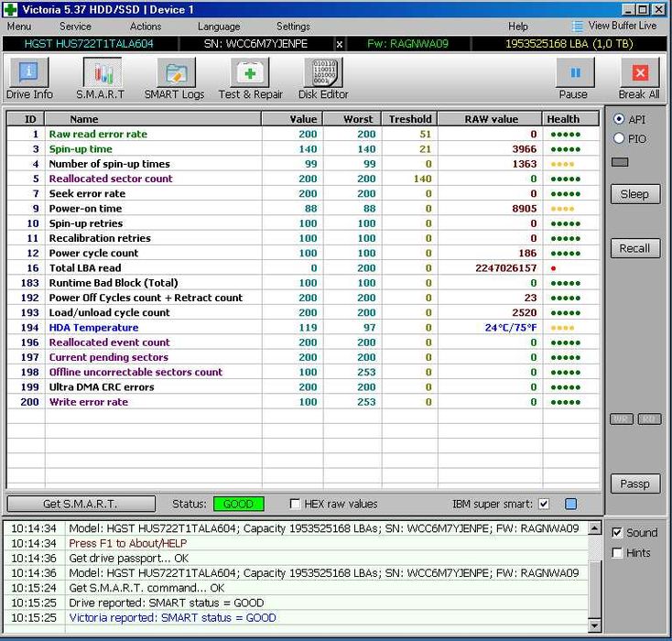Click the Name column header
Screen dimensions: 672x641
click(153, 119)
